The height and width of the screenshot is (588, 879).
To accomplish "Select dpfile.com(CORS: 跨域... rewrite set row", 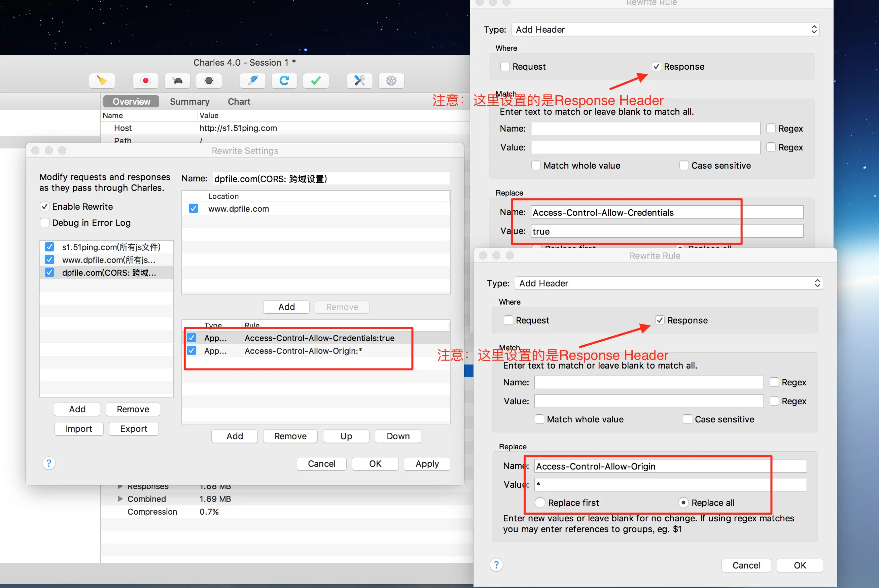I will [107, 272].
